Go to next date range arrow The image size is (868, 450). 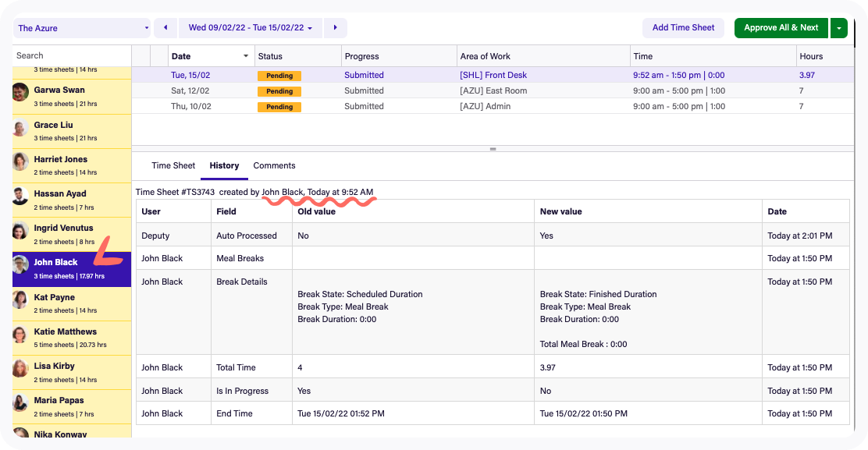336,27
